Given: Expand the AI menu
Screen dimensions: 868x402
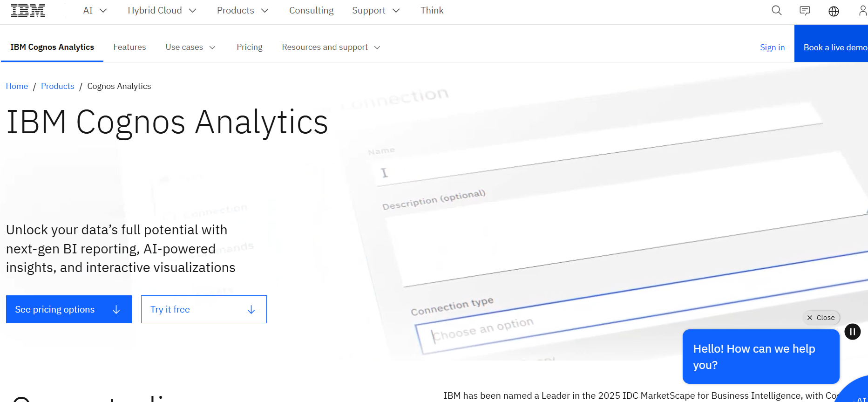Looking at the screenshot, I should (95, 10).
